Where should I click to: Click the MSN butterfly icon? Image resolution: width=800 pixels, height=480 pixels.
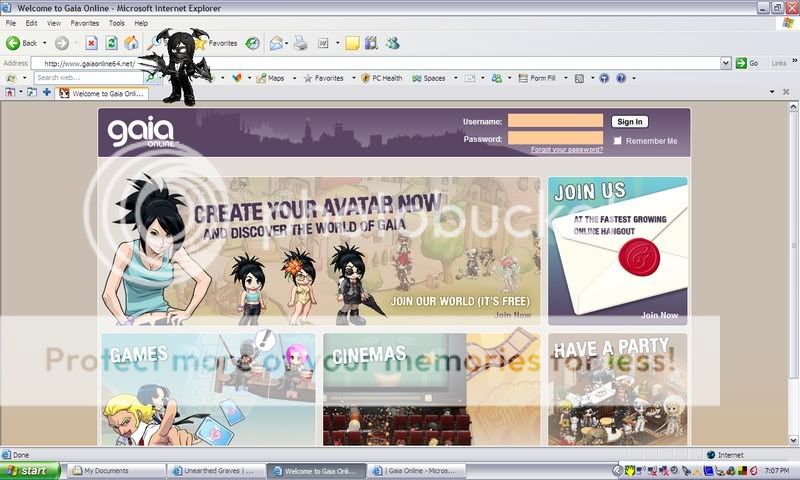click(237, 78)
